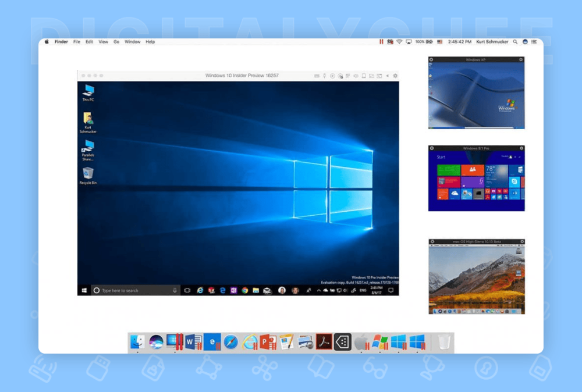Open Adobe Acrobat from the dock
582x392 pixels.
(x=324, y=342)
